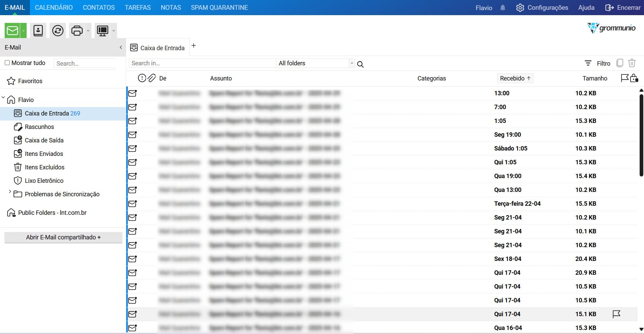Click Abrir E-Mail compartilhado button
Screen dimensions: 644x334
63,237
